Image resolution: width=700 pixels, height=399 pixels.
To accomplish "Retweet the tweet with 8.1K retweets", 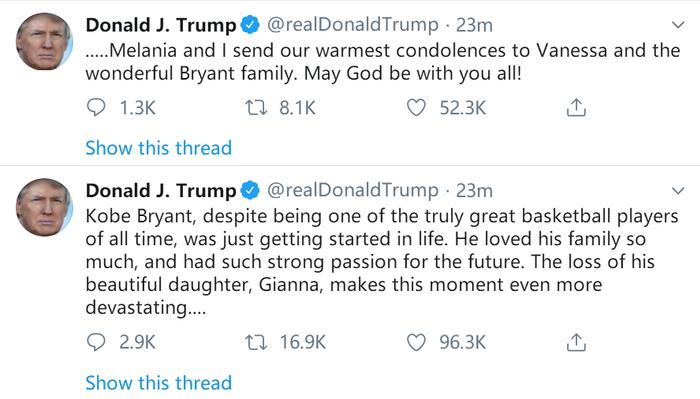I will (x=256, y=108).
